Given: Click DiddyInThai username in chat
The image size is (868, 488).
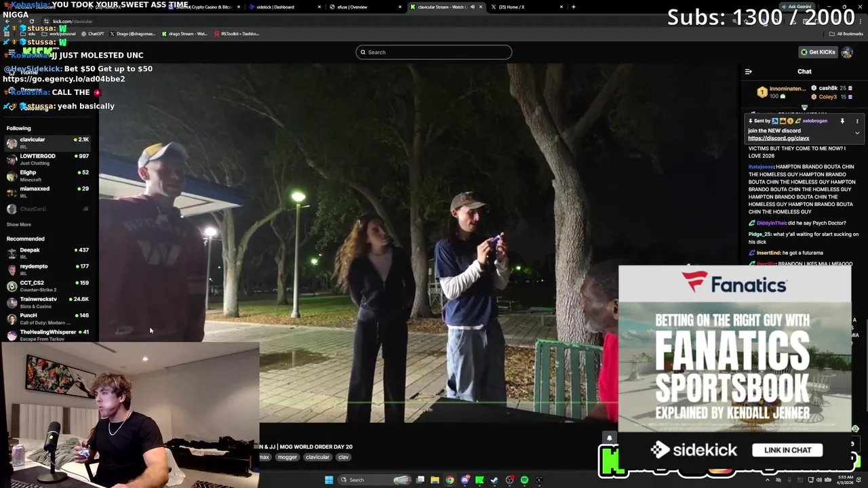Looking at the screenshot, I should coord(771,223).
